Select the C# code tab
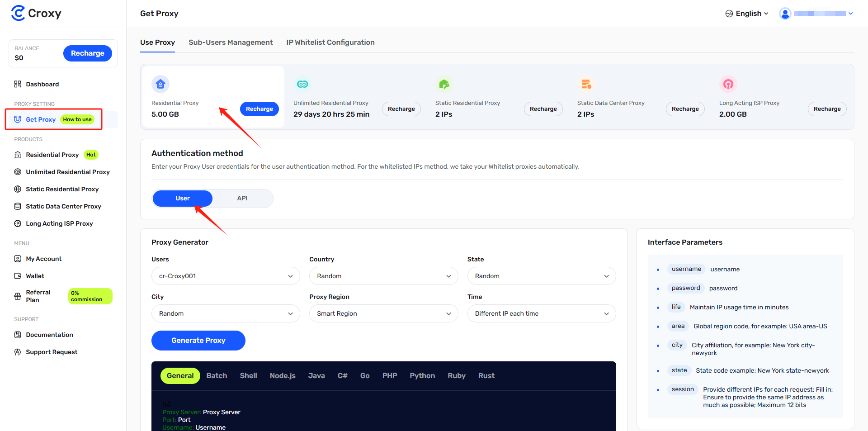This screenshot has width=868, height=431. click(343, 376)
